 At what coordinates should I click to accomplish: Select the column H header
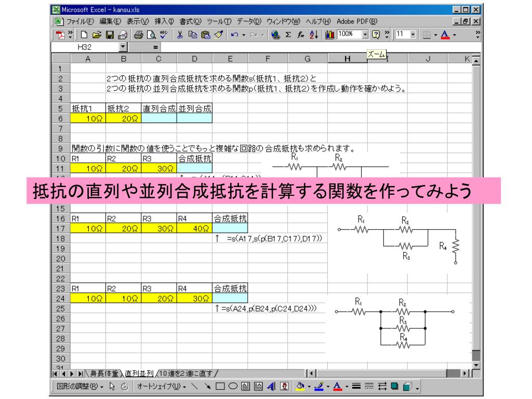pos(348,59)
